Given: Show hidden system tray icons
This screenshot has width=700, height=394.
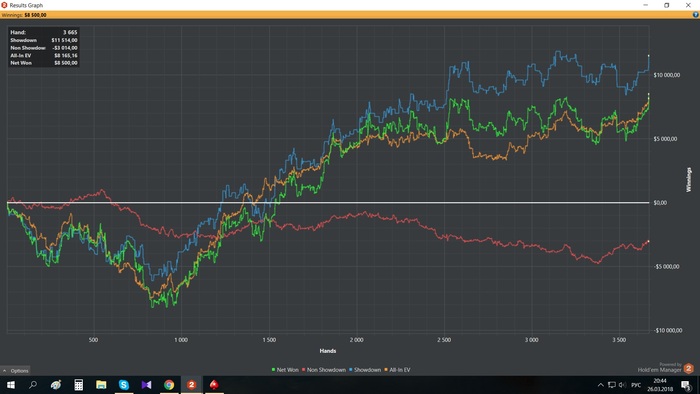Looking at the screenshot, I should pos(600,385).
